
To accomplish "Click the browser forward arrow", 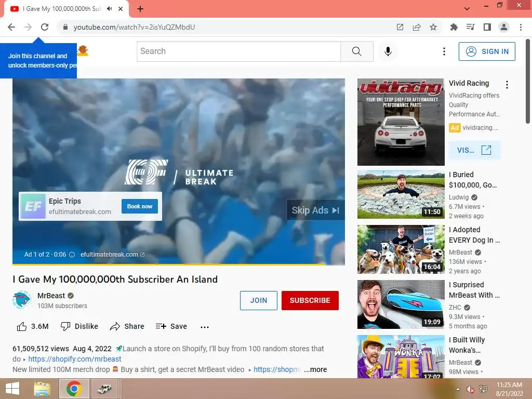I will pos(28,27).
